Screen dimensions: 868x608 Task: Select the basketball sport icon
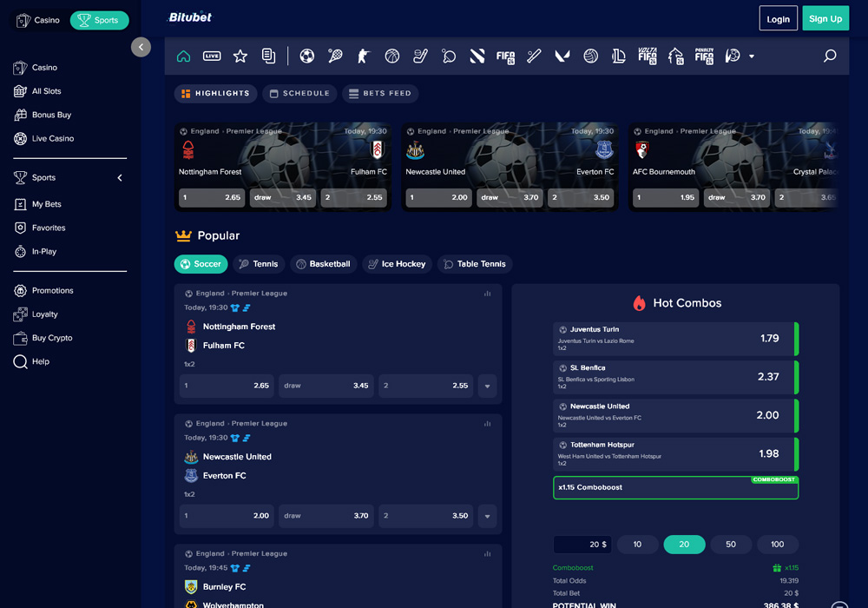(392, 56)
